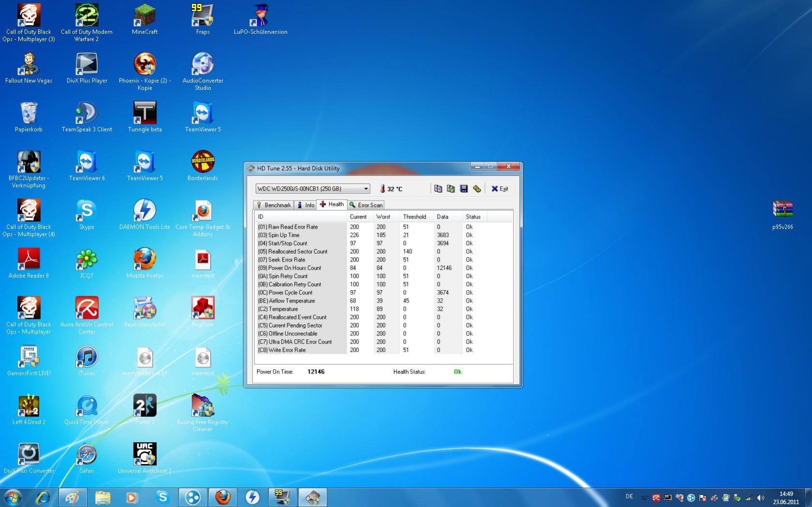This screenshot has width=812, height=507.
Task: Click the Show Desktop button at taskbar end
Action: [x=808, y=497]
